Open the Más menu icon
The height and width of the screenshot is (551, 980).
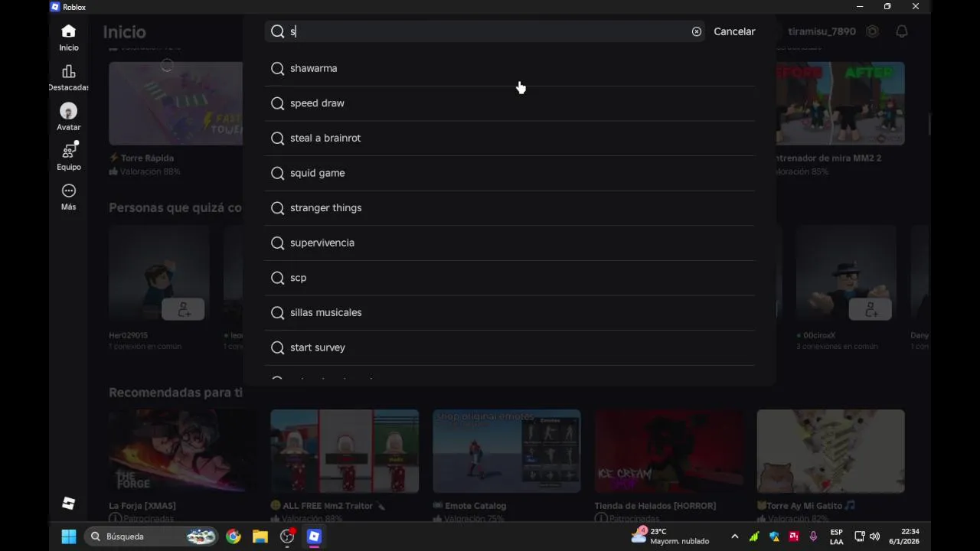click(x=69, y=191)
